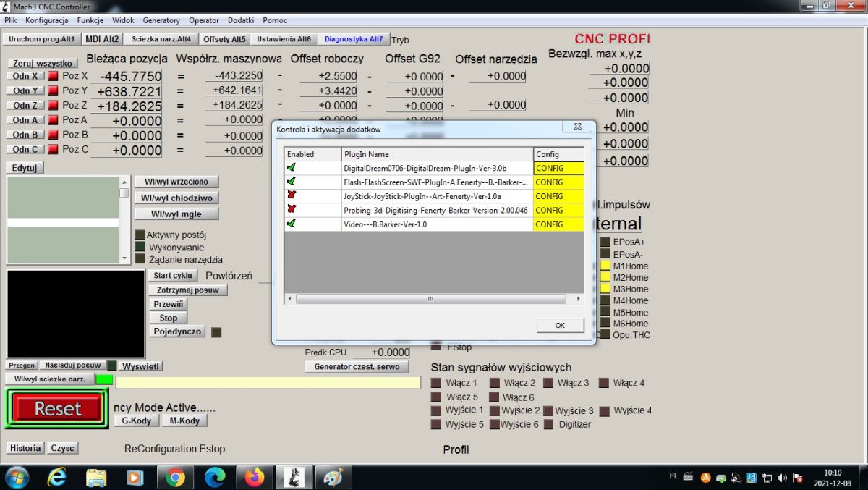Click the volume icon in system tray

(782, 478)
